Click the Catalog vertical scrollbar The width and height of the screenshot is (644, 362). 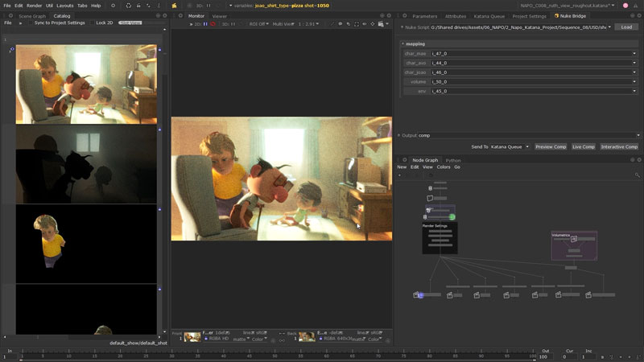tap(165, 180)
